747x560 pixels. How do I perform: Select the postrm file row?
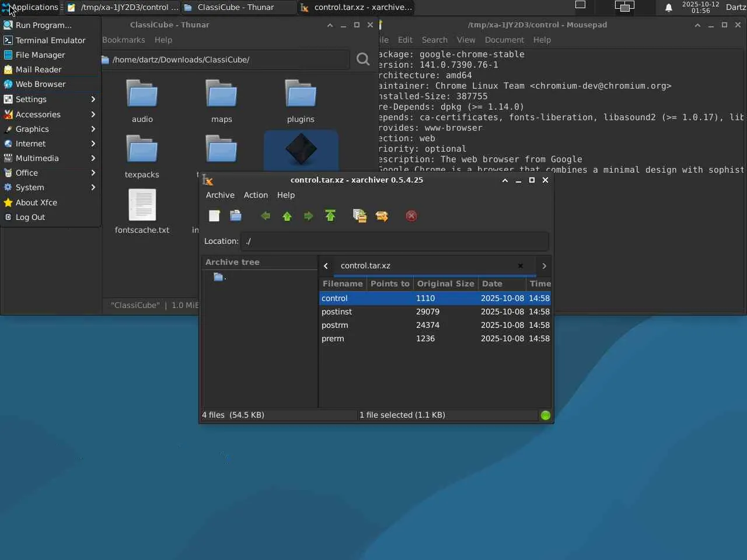coord(435,325)
